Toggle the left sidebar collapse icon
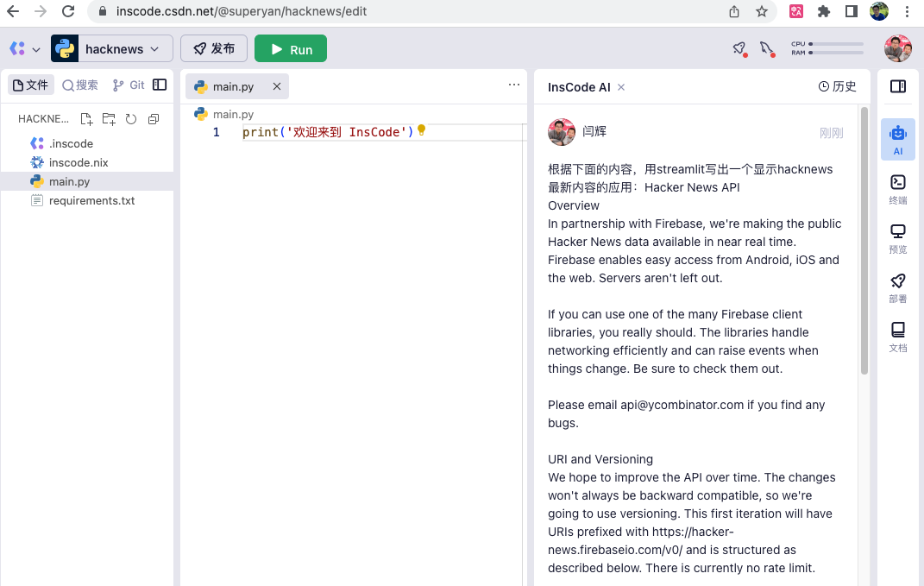The image size is (924, 586). coord(160,85)
